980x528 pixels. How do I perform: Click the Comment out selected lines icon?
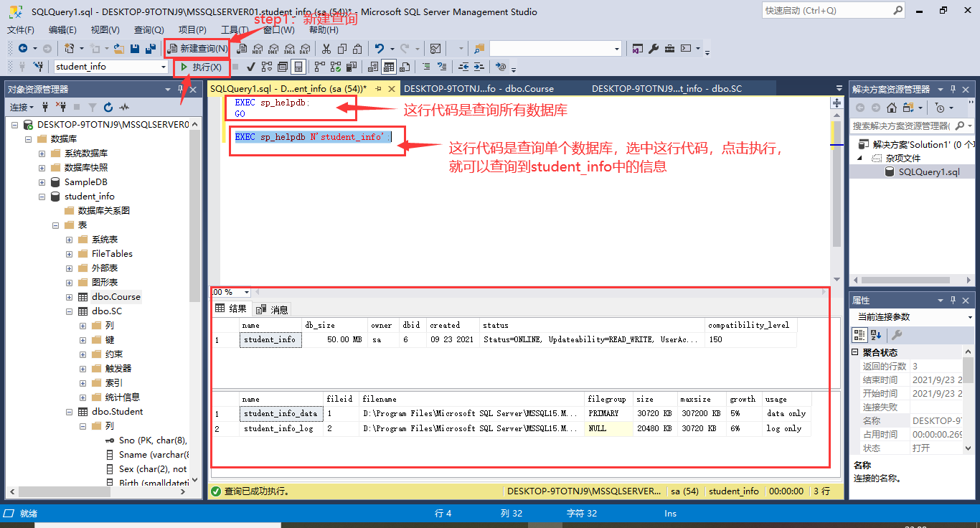coord(427,67)
